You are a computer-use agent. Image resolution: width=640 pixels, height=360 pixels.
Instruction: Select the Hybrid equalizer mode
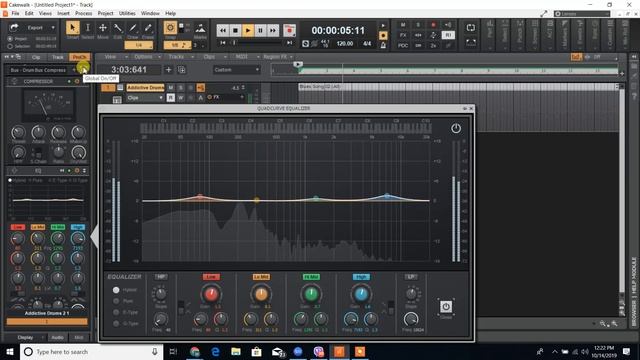[116, 290]
